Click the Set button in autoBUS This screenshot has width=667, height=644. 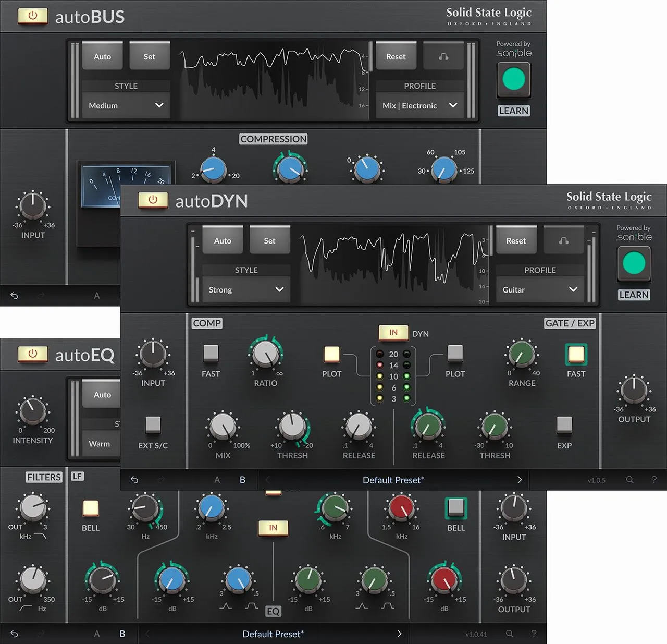pos(149,56)
